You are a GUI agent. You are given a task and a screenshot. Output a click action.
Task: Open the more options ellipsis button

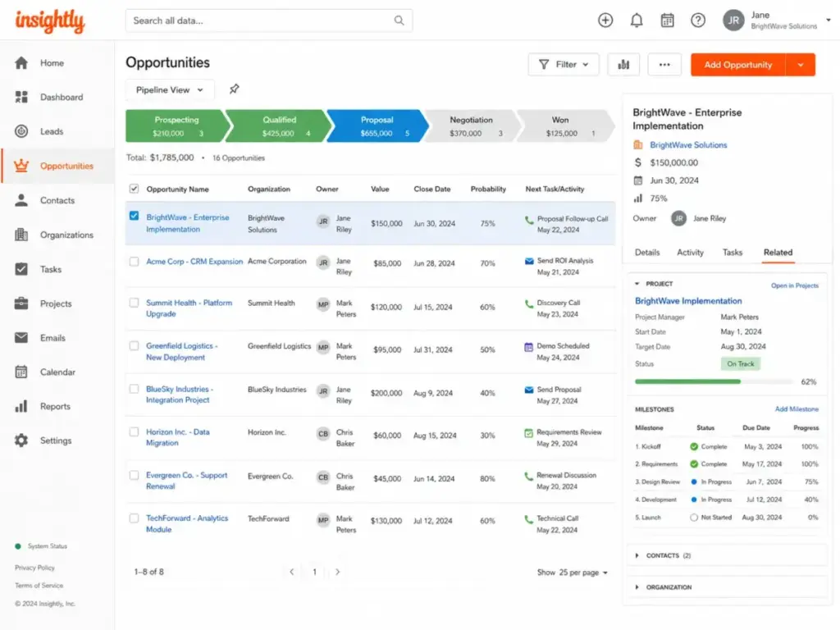(664, 64)
